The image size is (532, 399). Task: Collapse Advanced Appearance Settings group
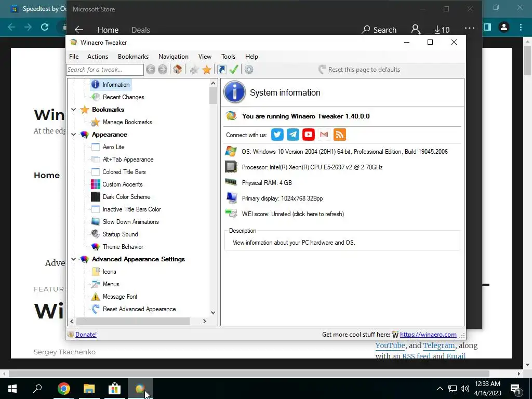73,259
